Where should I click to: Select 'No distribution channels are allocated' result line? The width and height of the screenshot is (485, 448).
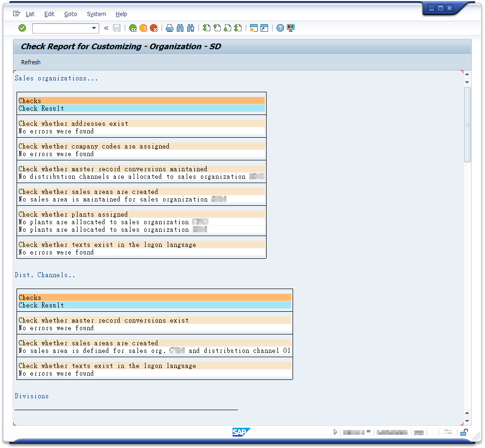pos(142,176)
